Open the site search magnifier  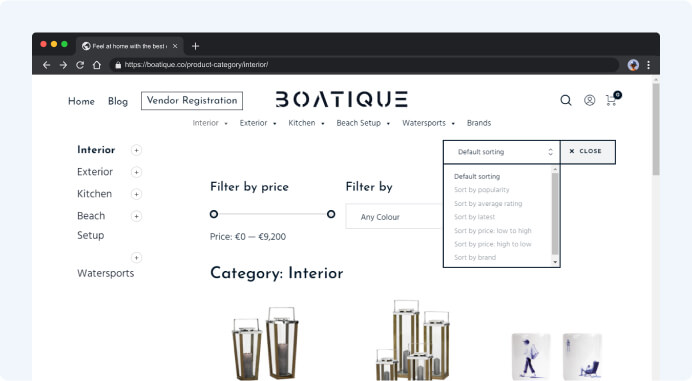click(x=566, y=101)
